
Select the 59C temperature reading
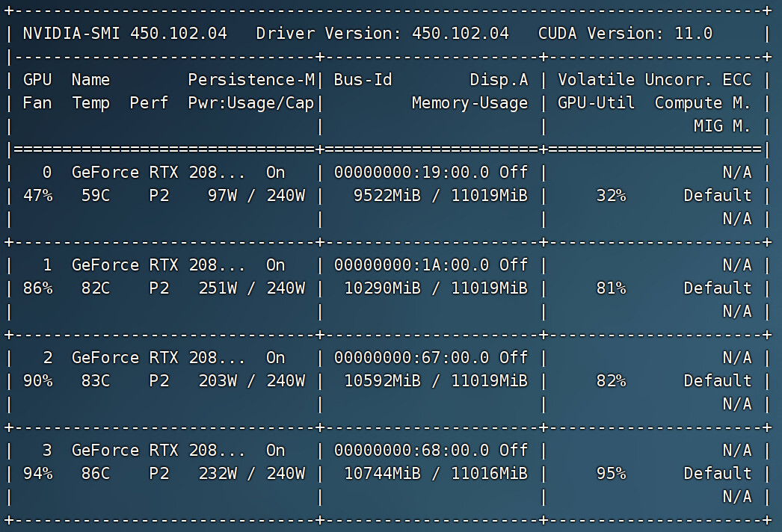[x=96, y=196]
